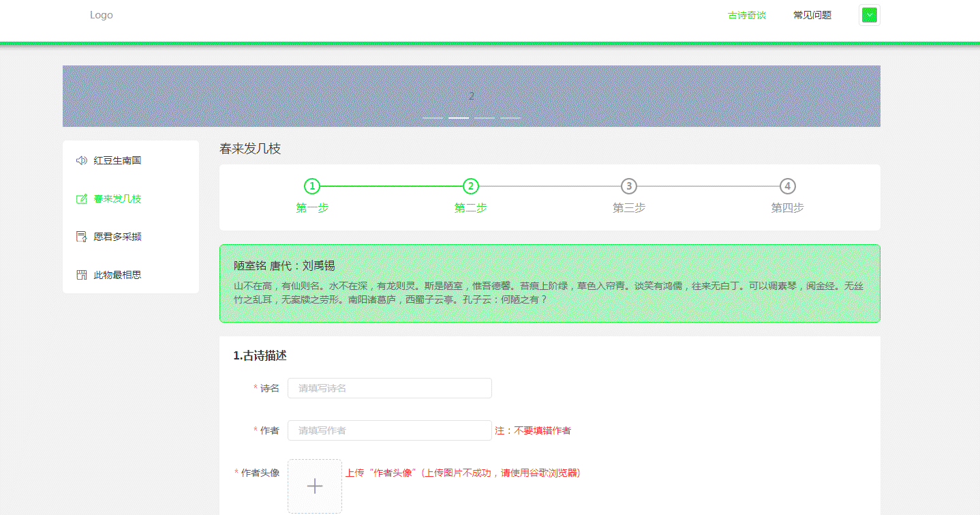Open 常见问题 in the top navigation
This screenshot has height=515, width=980.
pyautogui.click(x=812, y=15)
